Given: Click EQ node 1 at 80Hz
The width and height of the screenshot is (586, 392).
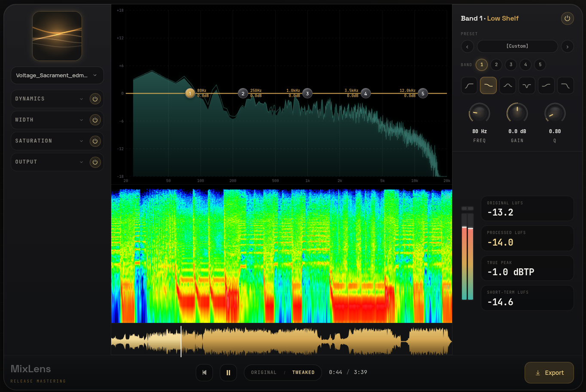Looking at the screenshot, I should (x=190, y=93).
